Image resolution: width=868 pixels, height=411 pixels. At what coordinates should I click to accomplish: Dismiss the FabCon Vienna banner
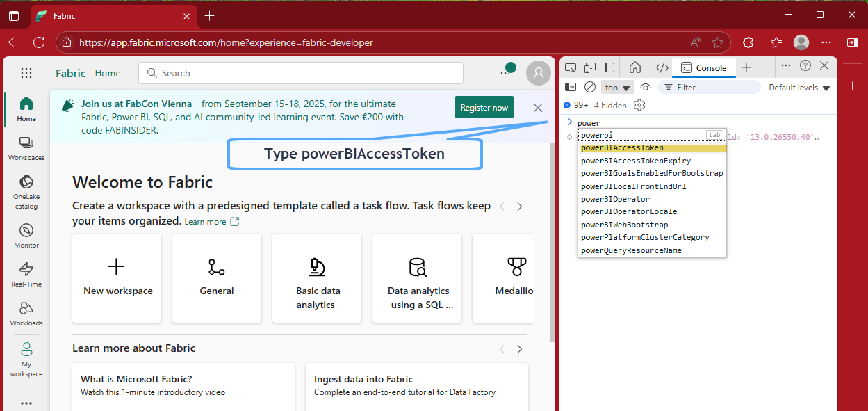pyautogui.click(x=538, y=108)
